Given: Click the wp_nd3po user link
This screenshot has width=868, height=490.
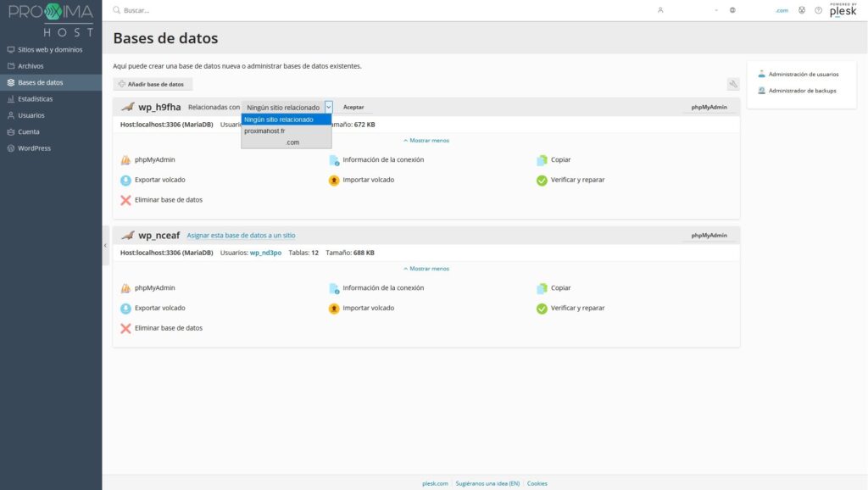Looking at the screenshot, I should [265, 253].
